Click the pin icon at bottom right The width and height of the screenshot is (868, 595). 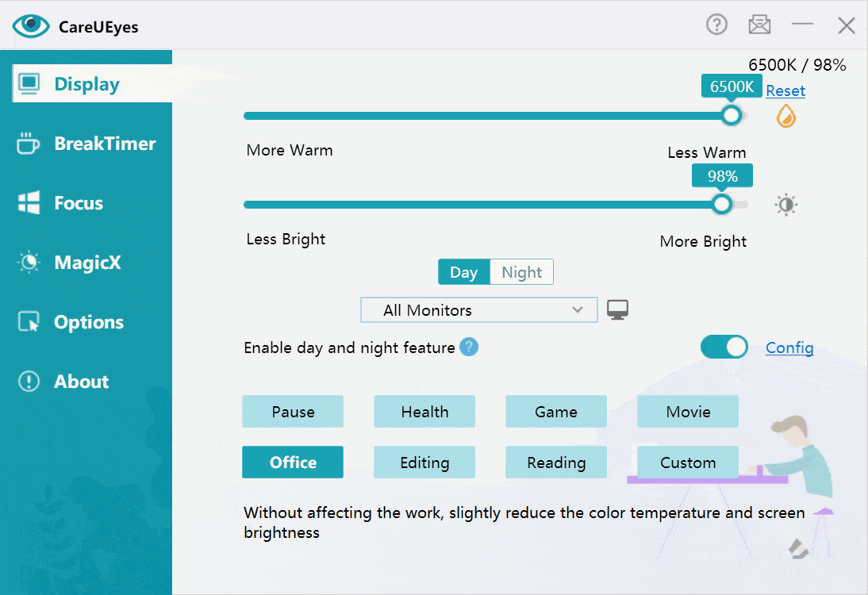coord(797,548)
